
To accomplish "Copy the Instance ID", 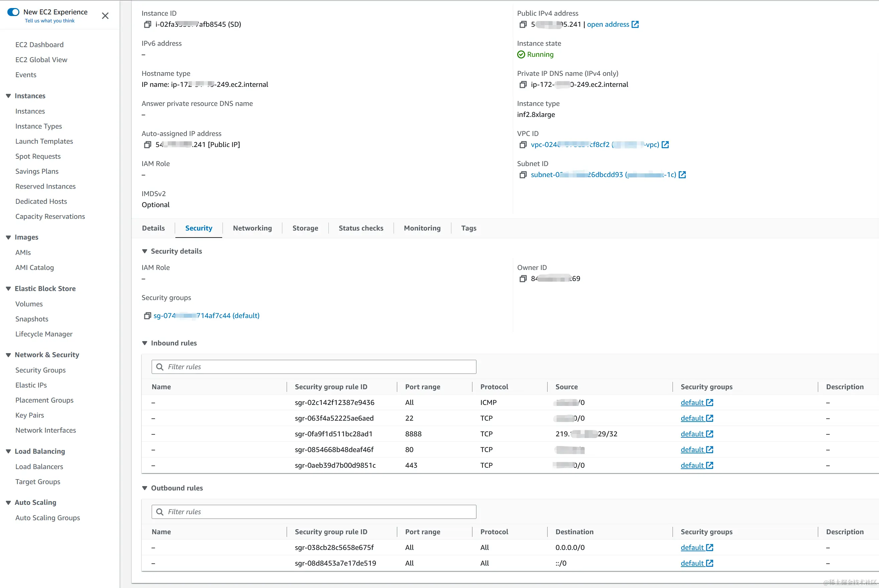I will (x=147, y=24).
